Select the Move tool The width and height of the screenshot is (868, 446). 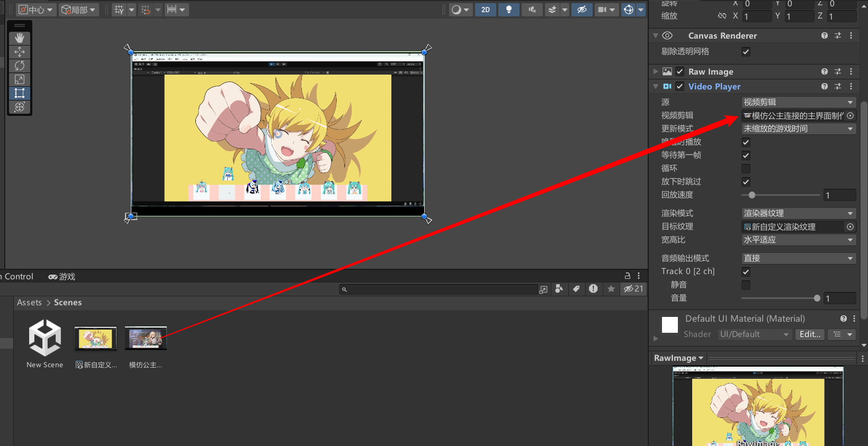pyautogui.click(x=20, y=52)
